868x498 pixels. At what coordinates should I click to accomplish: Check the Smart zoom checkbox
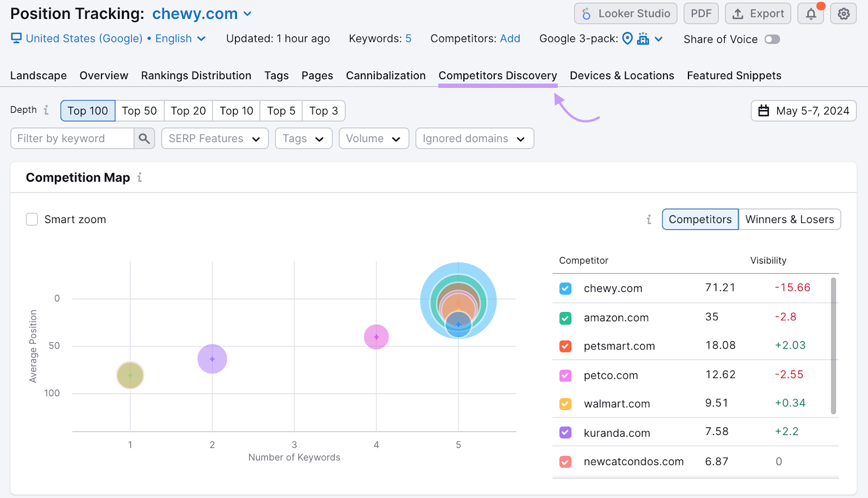(x=31, y=219)
